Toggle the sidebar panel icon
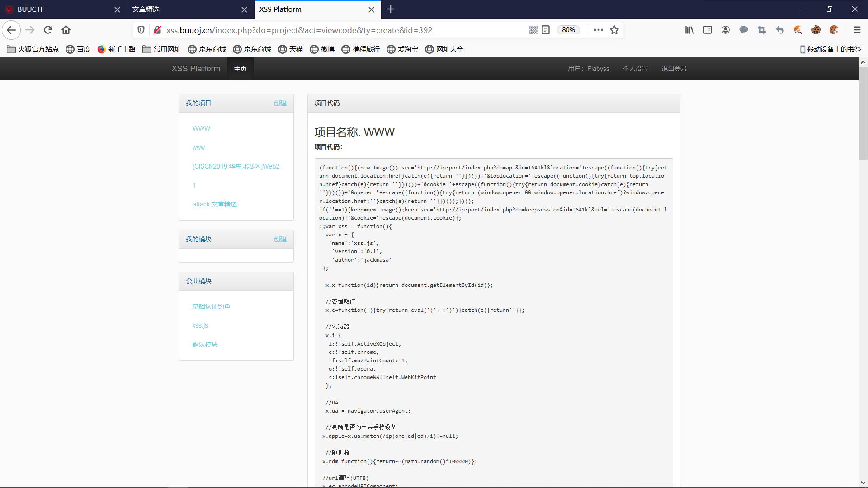The image size is (868, 488). click(x=708, y=30)
